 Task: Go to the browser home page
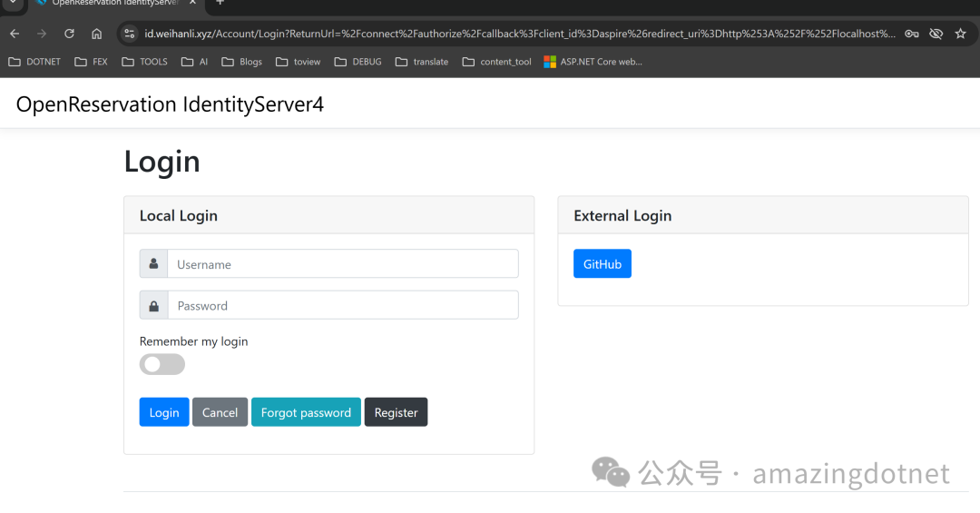click(97, 34)
